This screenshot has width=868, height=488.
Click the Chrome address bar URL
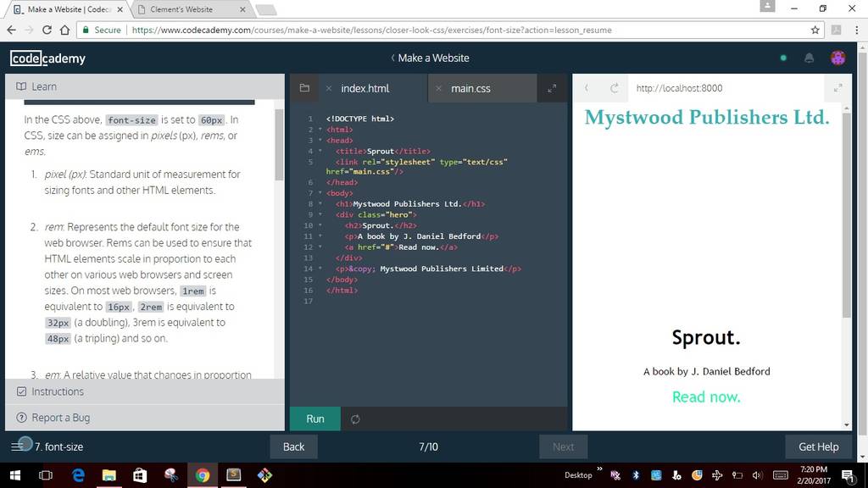371,30
